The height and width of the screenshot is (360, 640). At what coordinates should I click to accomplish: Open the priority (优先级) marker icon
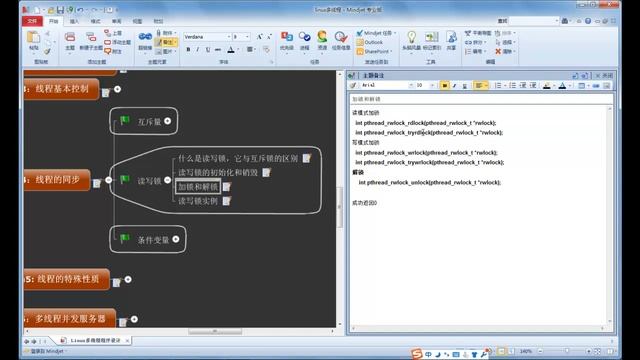pos(287,37)
